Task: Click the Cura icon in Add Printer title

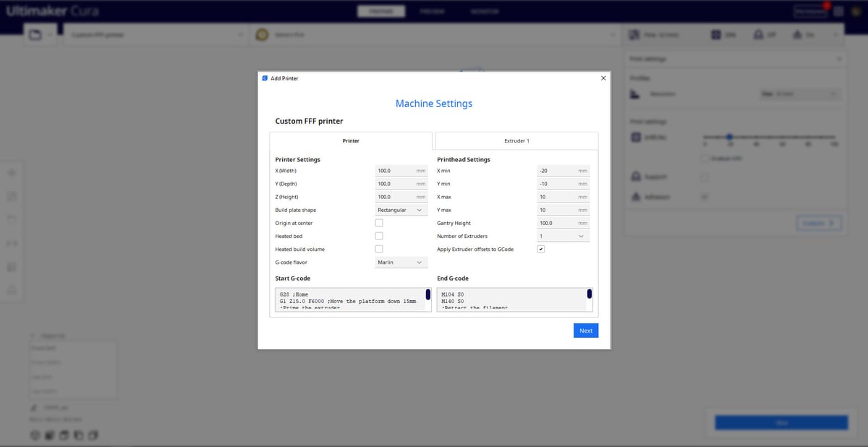Action: [265, 78]
